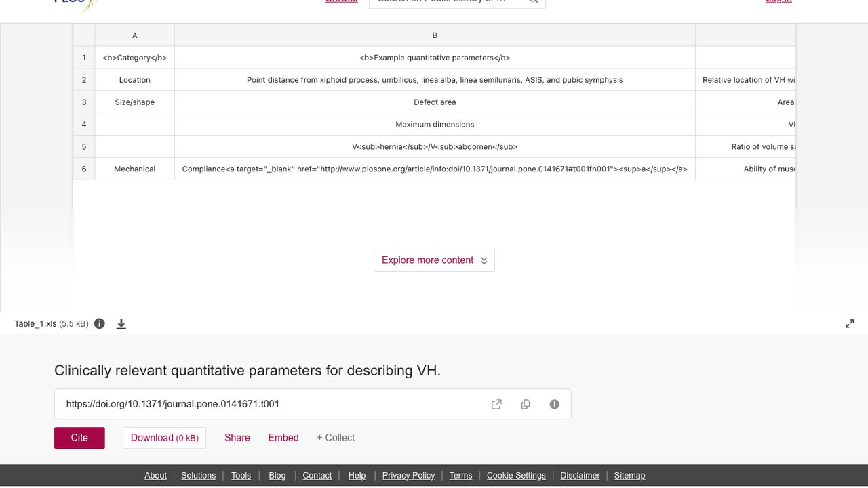Click the Cite button
Screen dimensions: 868x488
79,438
